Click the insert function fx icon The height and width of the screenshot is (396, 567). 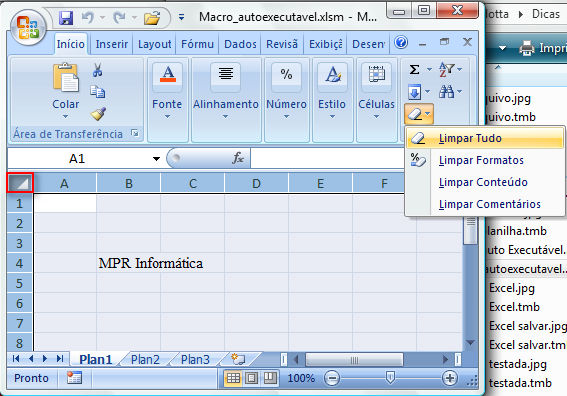pyautogui.click(x=238, y=158)
